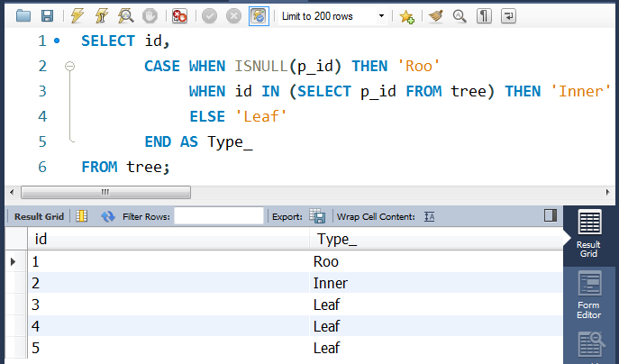Beautify the query with the broom icon
Image resolution: width=619 pixels, height=364 pixels.
(436, 16)
